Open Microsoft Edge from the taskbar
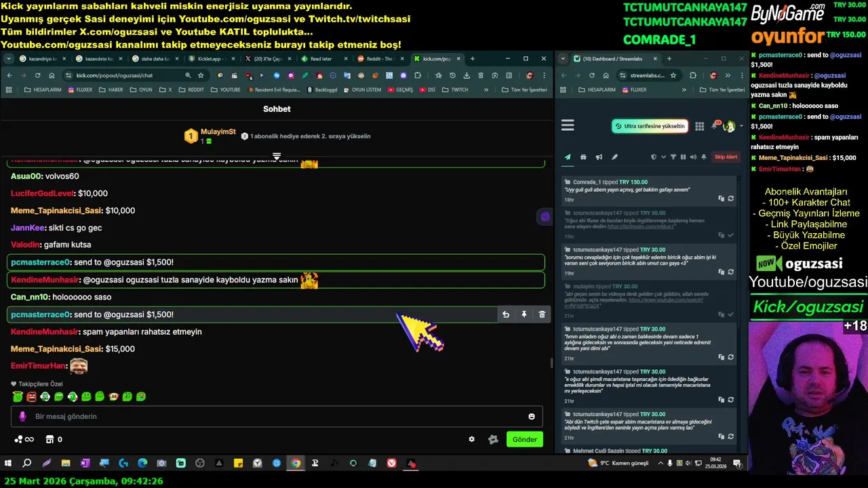This screenshot has height=488, width=868. point(142,464)
